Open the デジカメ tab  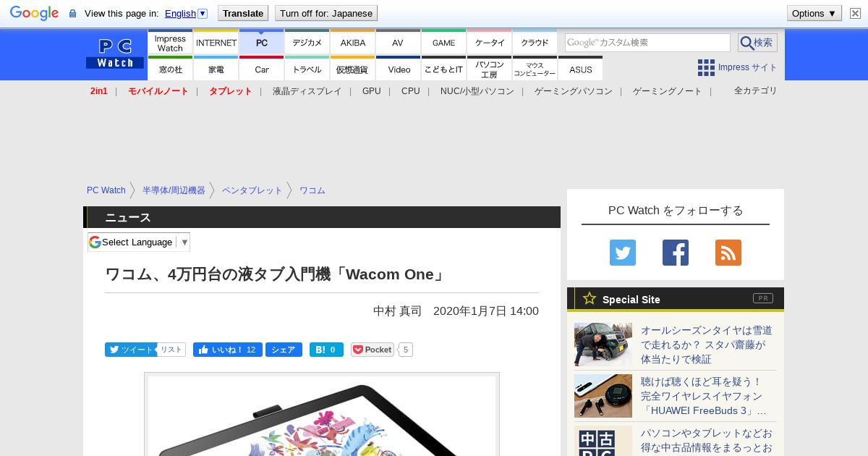307,42
